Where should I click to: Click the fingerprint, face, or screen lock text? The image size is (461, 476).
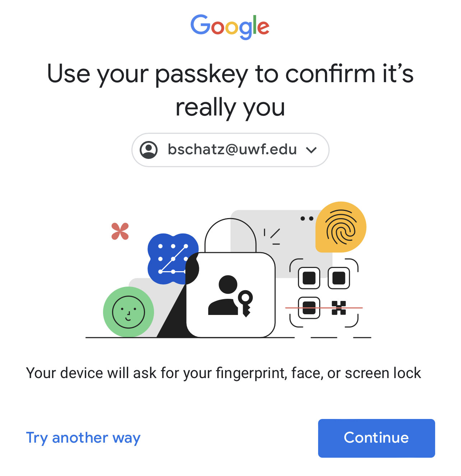224,373
